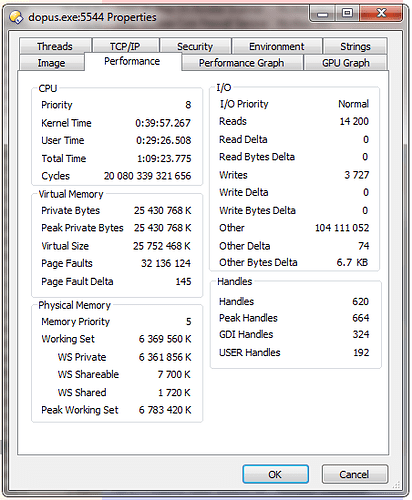Click the CPU Priority value 8
412x500 pixels.
click(x=188, y=105)
